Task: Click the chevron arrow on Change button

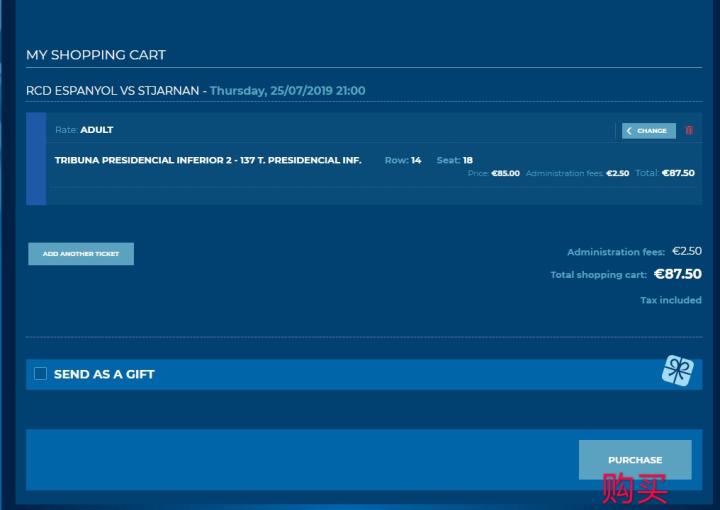Action: click(x=629, y=131)
